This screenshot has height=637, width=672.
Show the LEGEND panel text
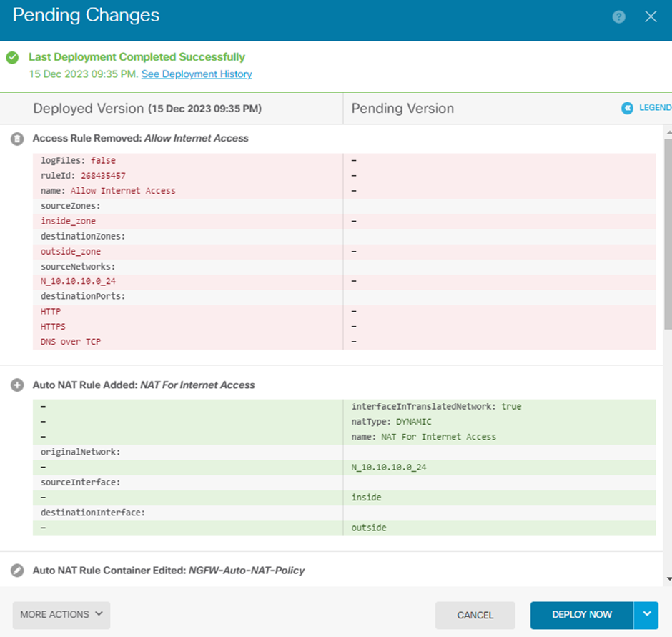coord(655,107)
